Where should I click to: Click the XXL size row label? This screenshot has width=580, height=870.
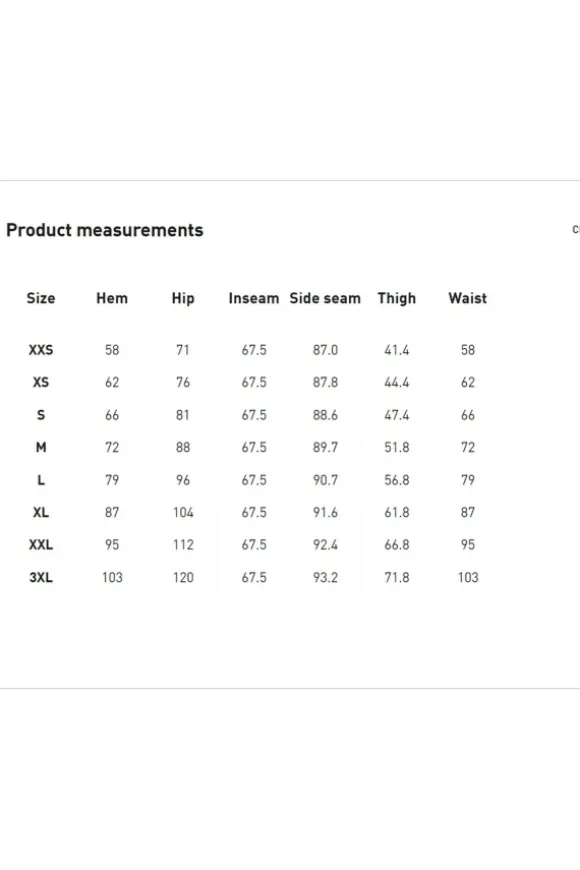(41, 545)
